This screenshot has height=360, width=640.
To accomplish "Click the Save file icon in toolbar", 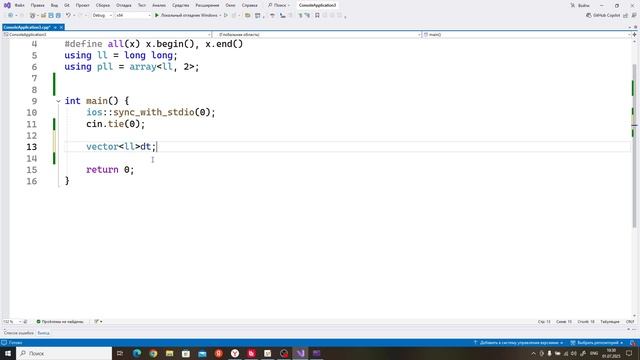I will [51, 15].
